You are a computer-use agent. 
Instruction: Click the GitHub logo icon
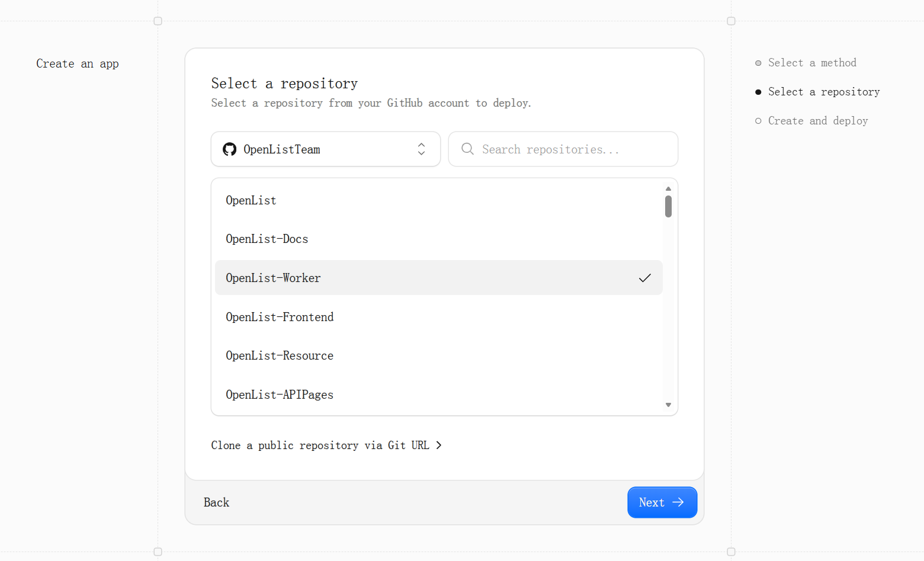229,149
